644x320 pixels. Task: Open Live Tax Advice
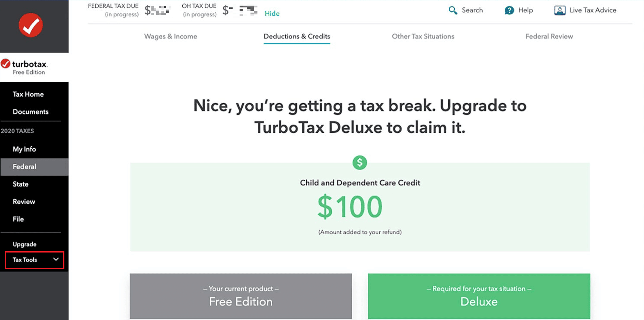click(x=585, y=10)
